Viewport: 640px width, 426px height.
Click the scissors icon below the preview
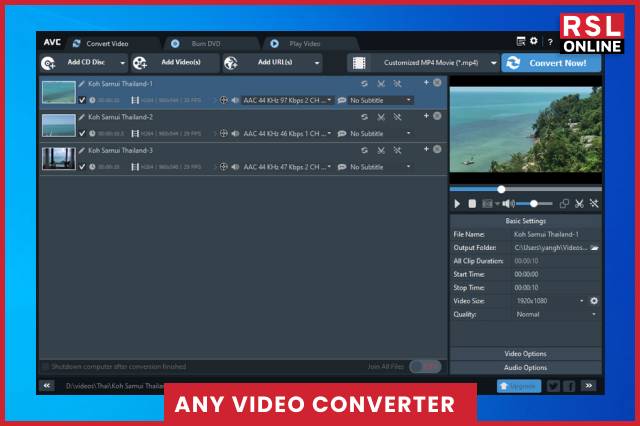pos(579,204)
